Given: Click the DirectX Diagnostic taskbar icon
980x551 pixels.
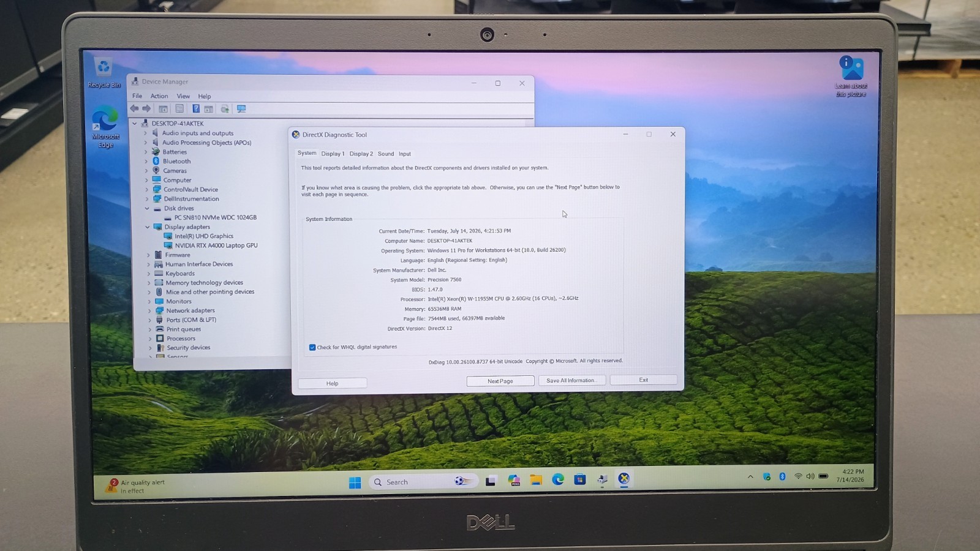Looking at the screenshot, I should click(624, 479).
